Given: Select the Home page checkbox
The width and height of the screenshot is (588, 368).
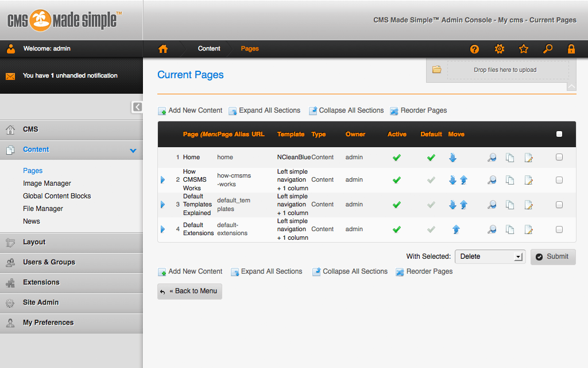Looking at the screenshot, I should pos(559,157).
